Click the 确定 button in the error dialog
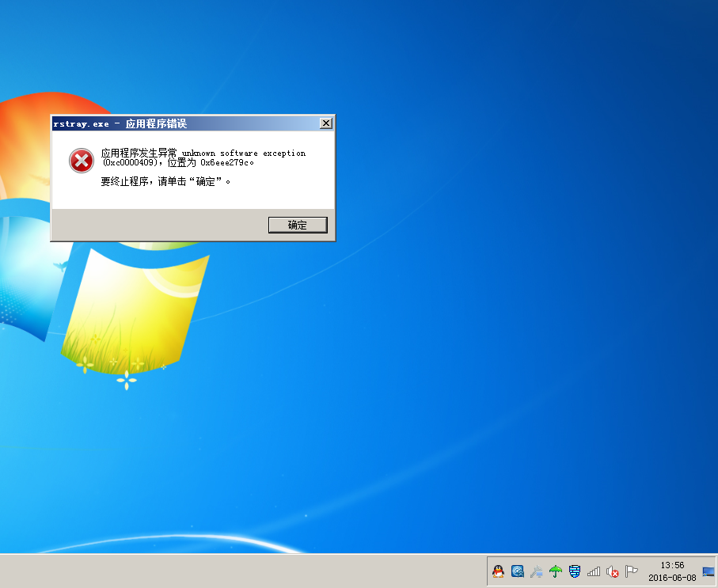This screenshot has width=718, height=588. 298,225
